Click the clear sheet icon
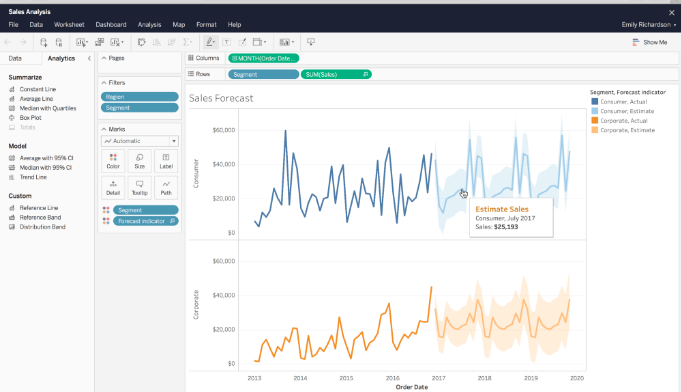The width and height of the screenshot is (681, 392). pyautogui.click(x=115, y=42)
